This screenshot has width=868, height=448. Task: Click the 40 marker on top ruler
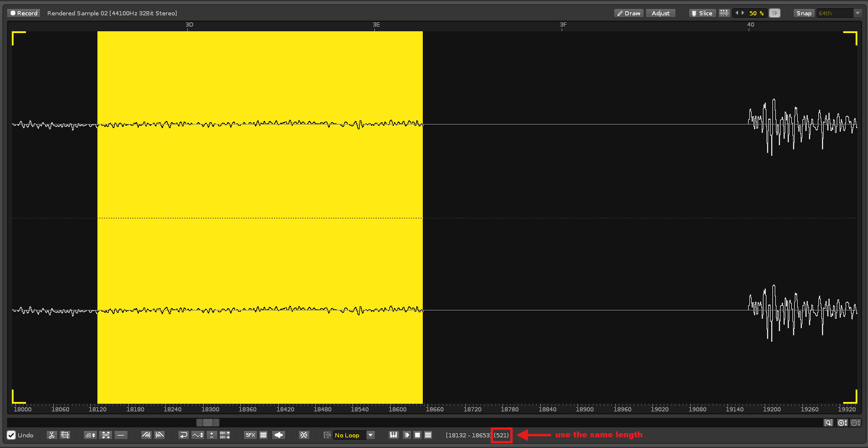tap(750, 25)
